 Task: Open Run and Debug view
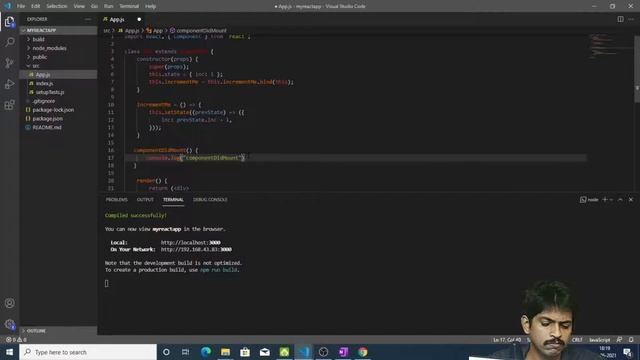tap(9, 84)
